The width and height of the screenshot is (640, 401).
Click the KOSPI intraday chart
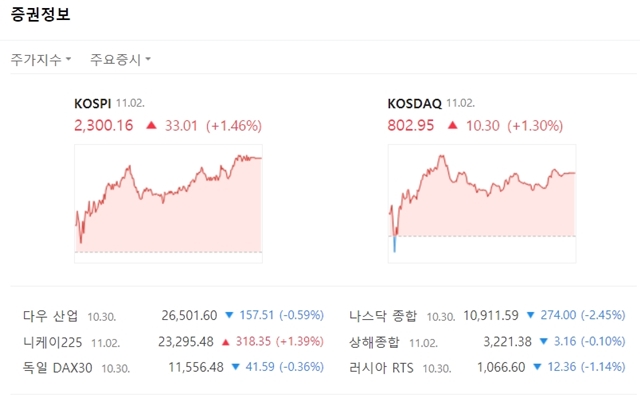168,202
